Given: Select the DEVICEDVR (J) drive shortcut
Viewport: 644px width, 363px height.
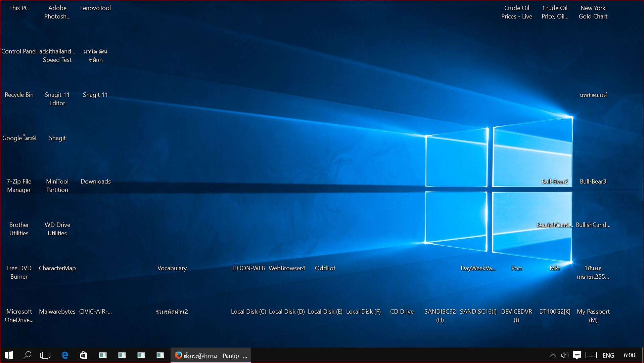Looking at the screenshot, I should tap(516, 316).
